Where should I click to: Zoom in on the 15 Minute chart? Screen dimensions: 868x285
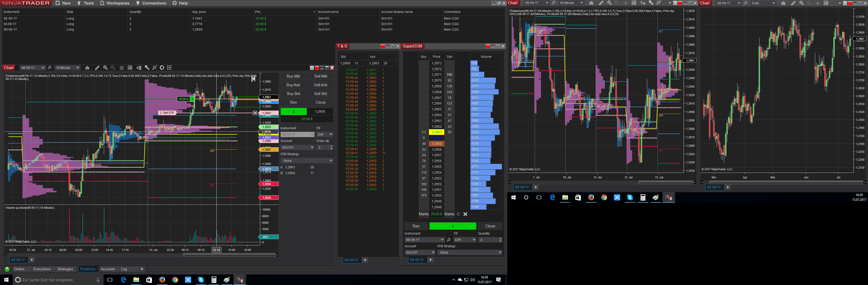tap(105, 68)
